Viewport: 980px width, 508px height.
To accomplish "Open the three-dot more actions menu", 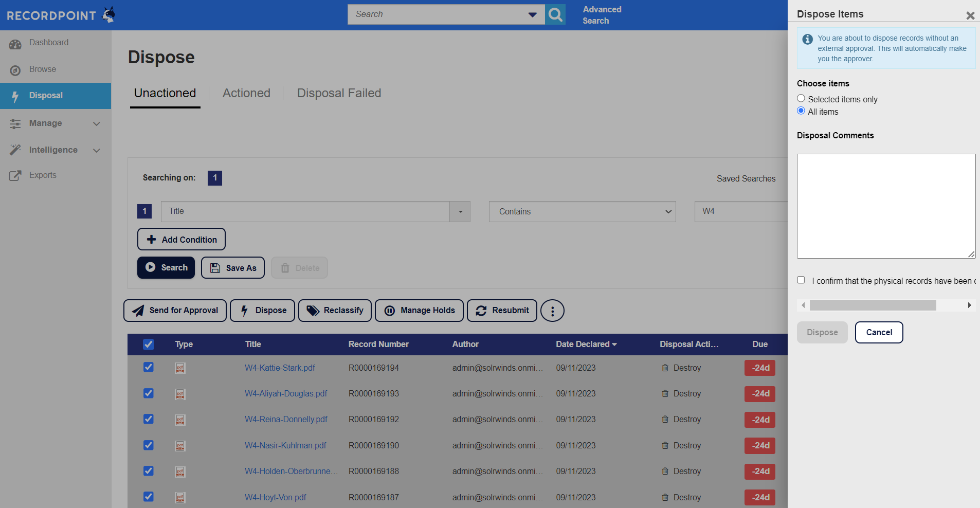I will click(x=552, y=311).
